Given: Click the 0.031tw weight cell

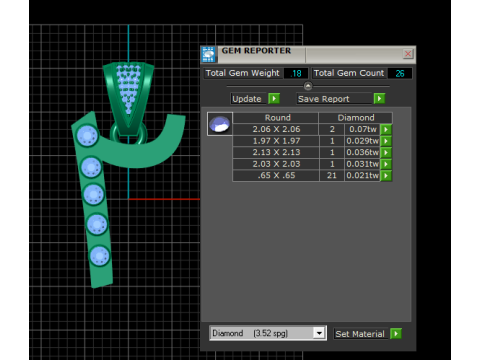Looking at the screenshot, I should (362, 164).
